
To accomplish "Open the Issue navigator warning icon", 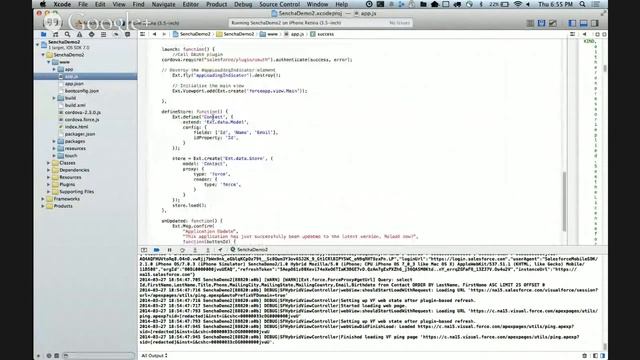I will (x=80, y=34).
